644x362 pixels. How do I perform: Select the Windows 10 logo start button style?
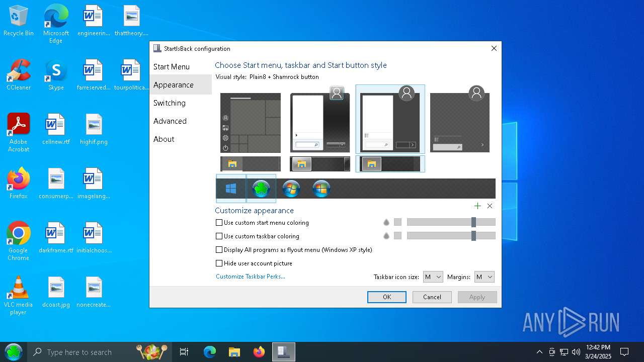tap(231, 189)
